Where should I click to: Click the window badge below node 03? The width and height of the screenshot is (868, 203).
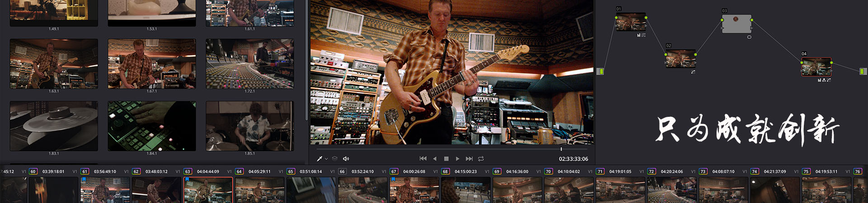(x=749, y=37)
